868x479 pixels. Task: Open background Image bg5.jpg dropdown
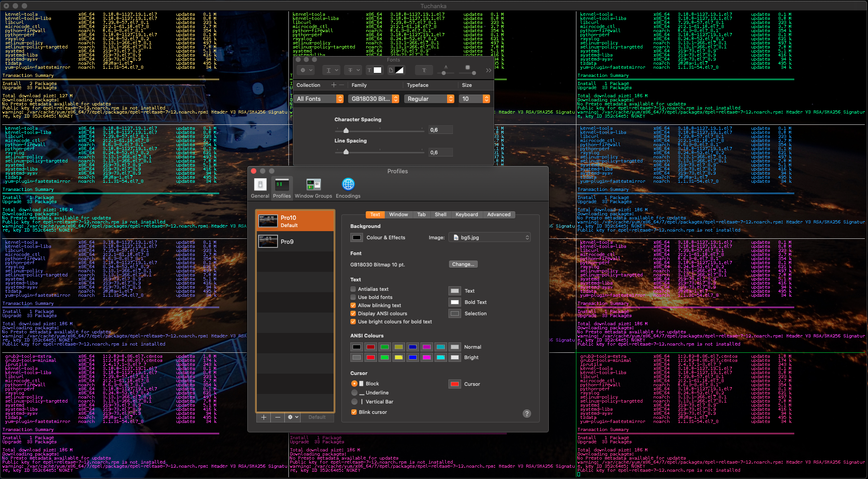[490, 237]
